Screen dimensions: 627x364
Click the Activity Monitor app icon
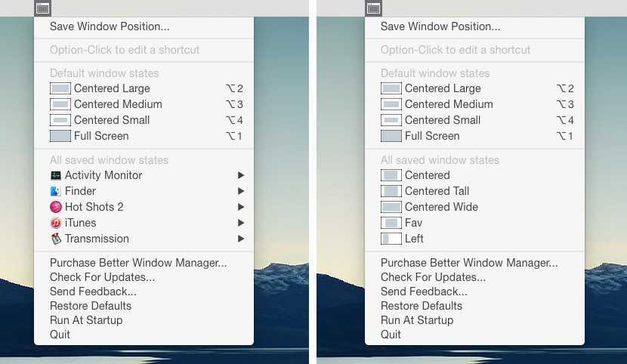[55, 175]
